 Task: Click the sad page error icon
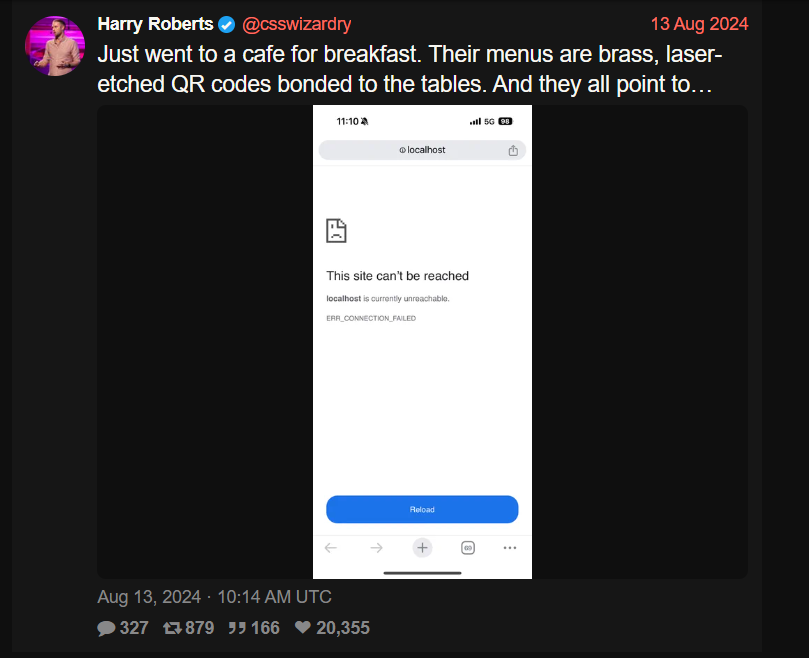(336, 231)
